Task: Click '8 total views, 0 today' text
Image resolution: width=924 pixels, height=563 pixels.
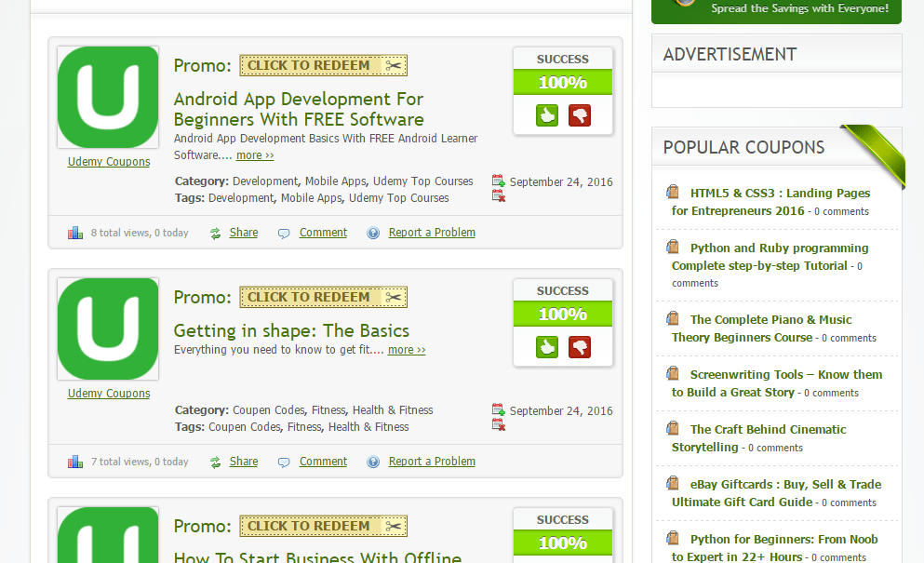Action: pos(140,233)
